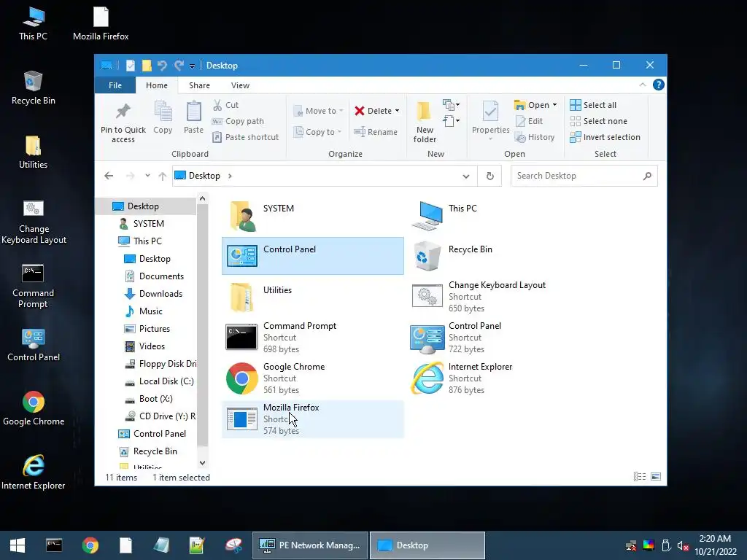Click the Paste clipboard icon
The width and height of the screenshot is (747, 560).
pos(193,117)
